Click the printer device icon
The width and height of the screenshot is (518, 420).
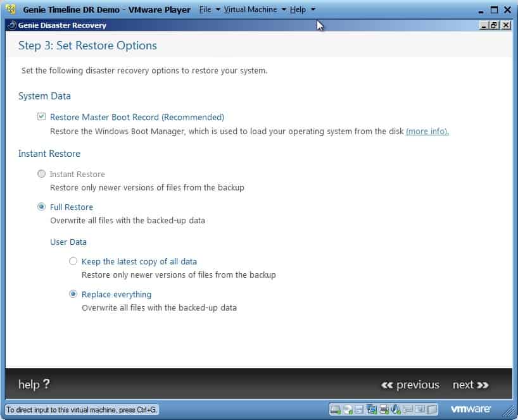click(384, 410)
